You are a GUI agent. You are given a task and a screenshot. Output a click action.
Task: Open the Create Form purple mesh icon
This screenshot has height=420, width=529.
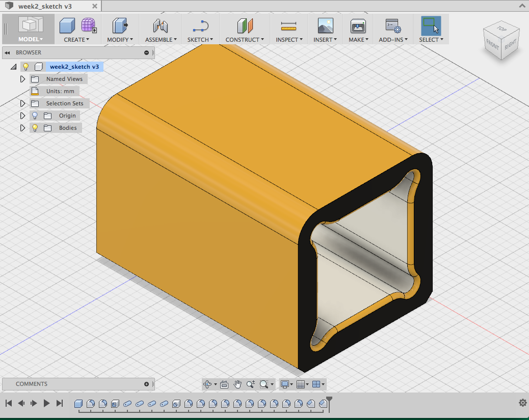click(89, 25)
